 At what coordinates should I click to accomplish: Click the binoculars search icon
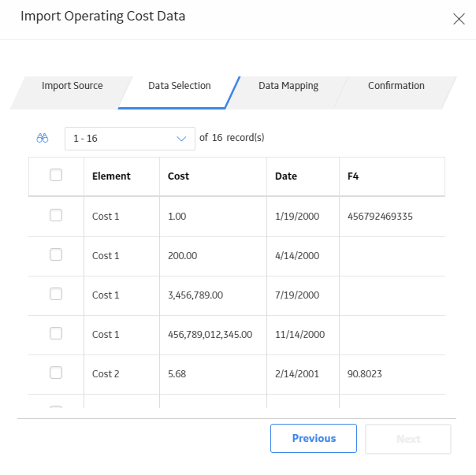[43, 138]
